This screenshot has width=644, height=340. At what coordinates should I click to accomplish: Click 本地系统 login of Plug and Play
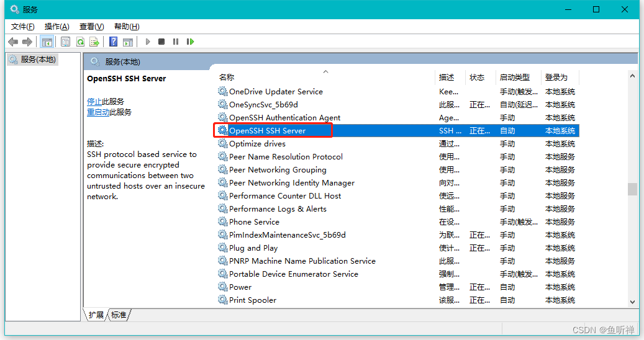[560, 248]
